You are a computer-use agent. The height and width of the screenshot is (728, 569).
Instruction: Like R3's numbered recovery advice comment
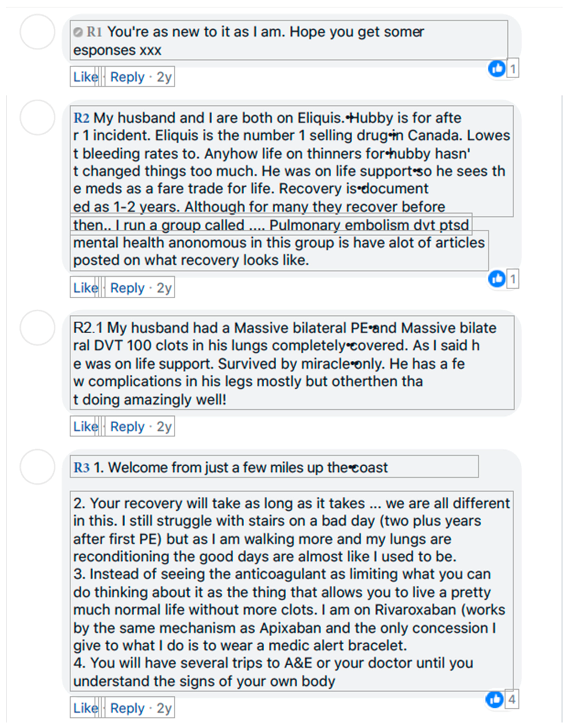[85, 708]
